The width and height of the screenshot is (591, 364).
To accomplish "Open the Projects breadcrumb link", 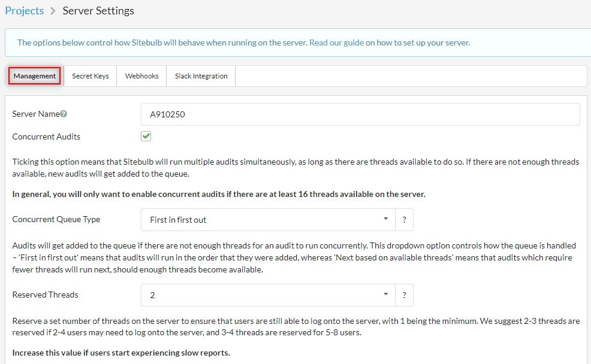I will click(x=25, y=11).
